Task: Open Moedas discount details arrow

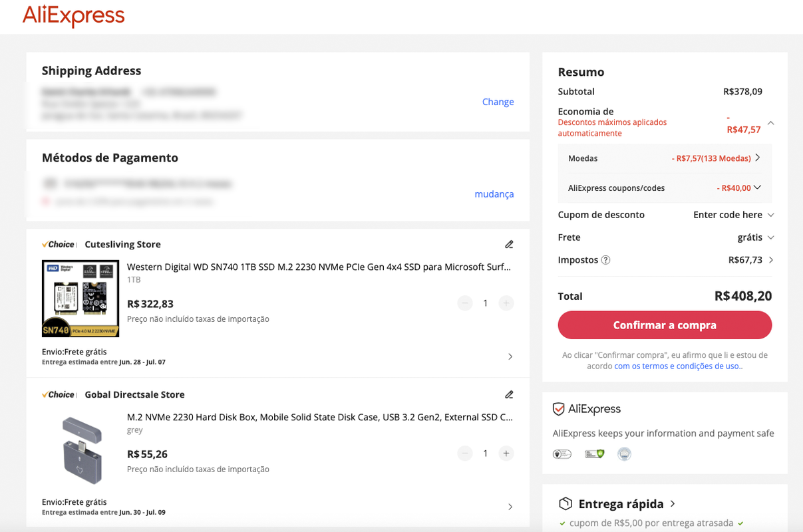Action: 758,158
